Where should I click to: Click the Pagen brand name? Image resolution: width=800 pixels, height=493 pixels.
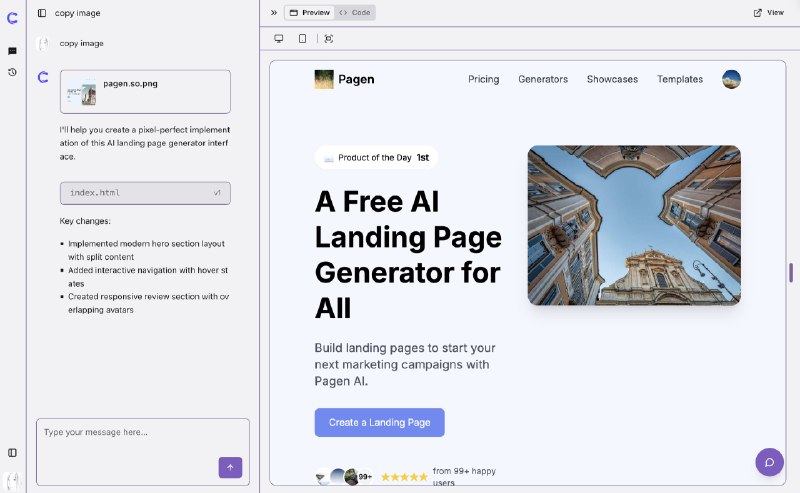[356, 80]
